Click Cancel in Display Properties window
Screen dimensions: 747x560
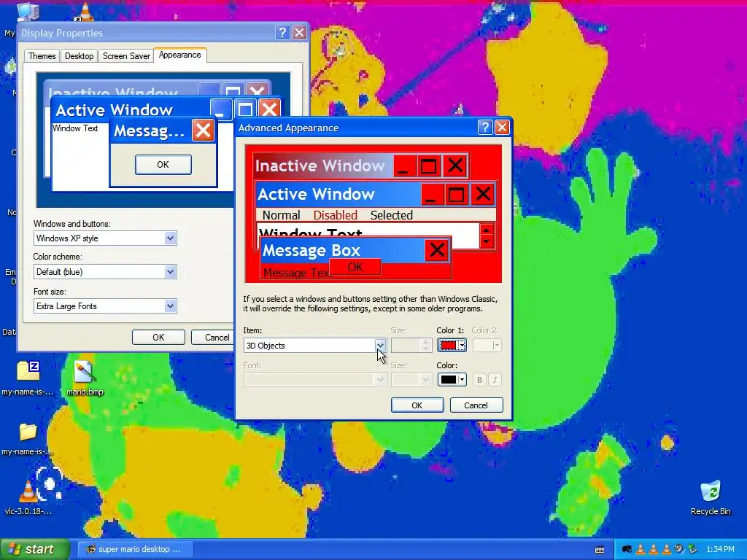pos(212,337)
